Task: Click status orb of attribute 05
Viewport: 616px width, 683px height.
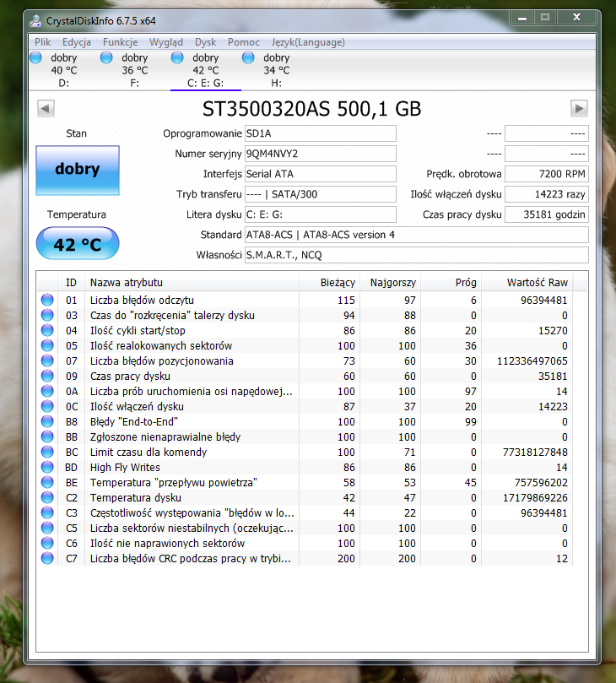Action: pyautogui.click(x=47, y=345)
